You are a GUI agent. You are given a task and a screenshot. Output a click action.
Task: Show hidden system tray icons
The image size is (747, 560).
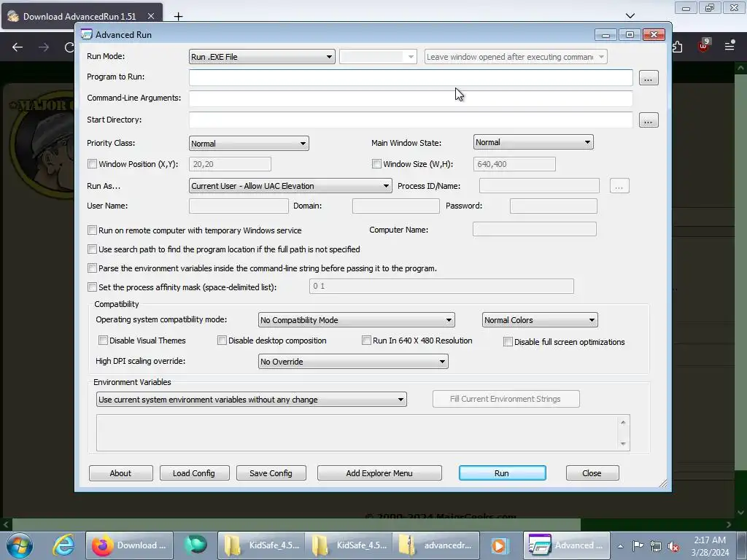620,546
